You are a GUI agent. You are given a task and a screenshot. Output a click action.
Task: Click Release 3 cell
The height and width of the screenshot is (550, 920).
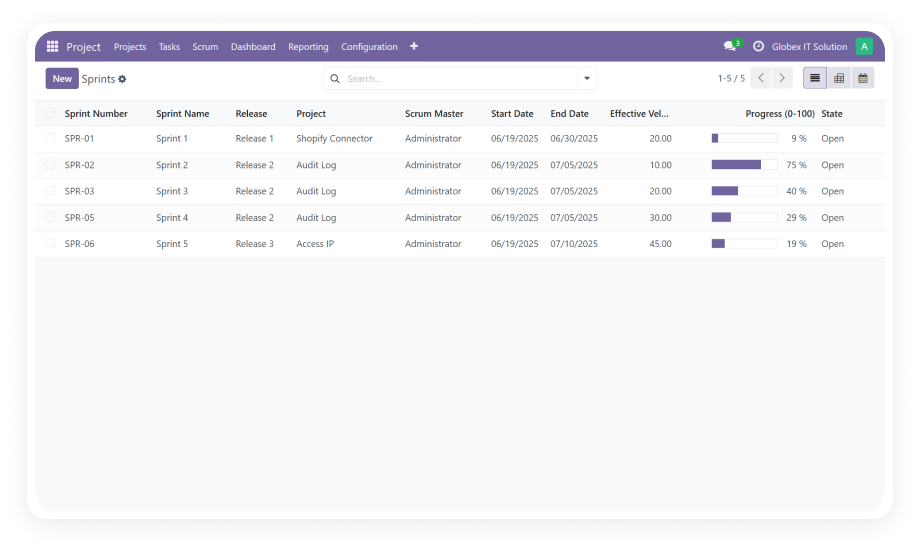(255, 244)
